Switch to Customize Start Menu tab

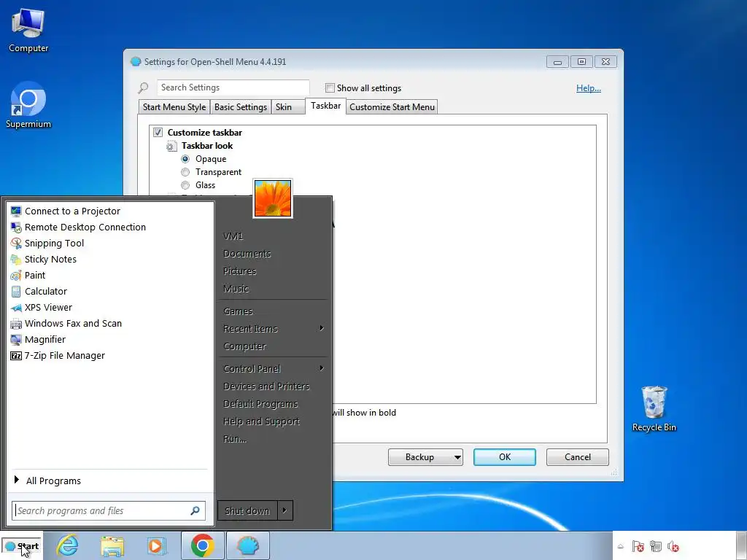392,106
